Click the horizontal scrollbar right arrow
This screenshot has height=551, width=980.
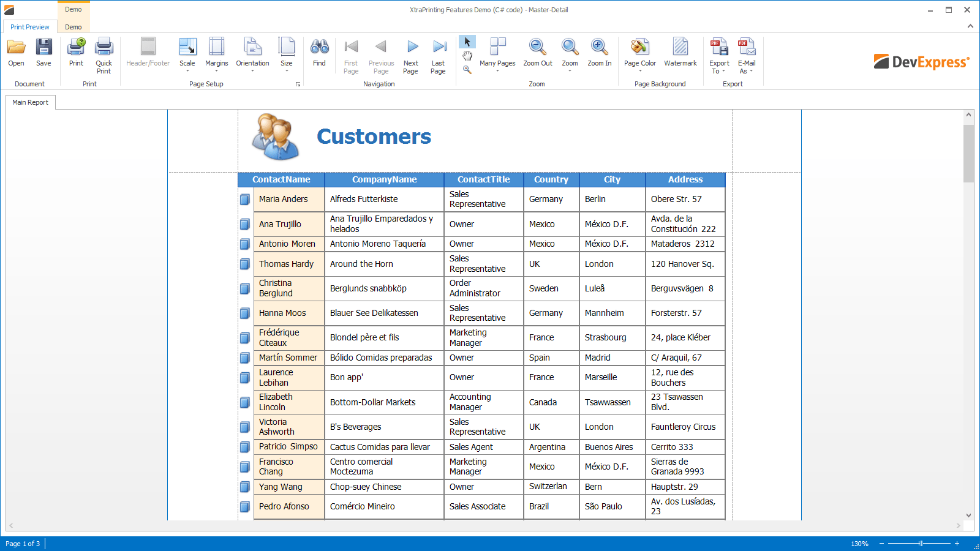959,525
